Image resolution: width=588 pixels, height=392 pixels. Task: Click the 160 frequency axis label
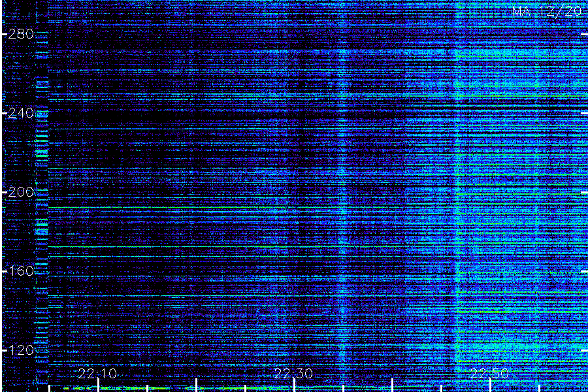point(21,271)
